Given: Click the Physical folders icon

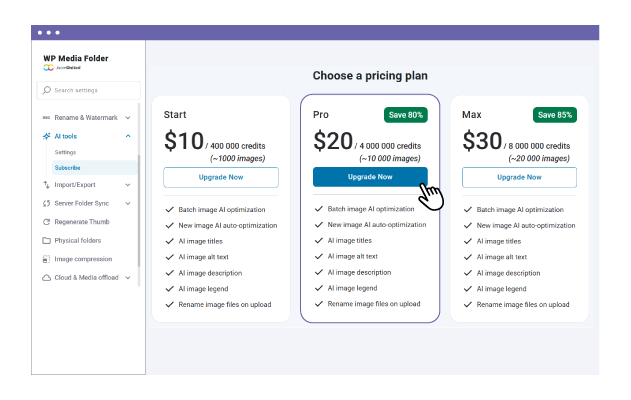Looking at the screenshot, I should pos(46,240).
